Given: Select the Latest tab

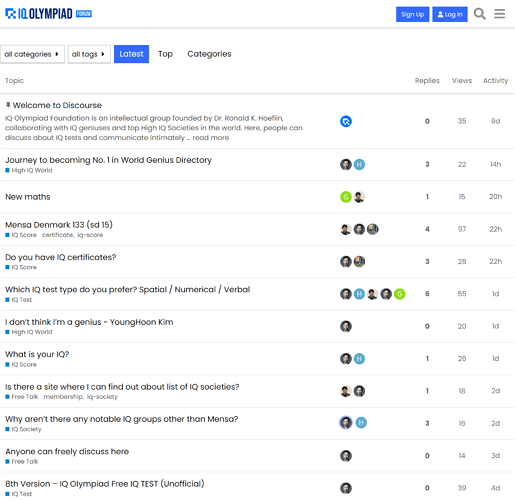Looking at the screenshot, I should point(131,54).
